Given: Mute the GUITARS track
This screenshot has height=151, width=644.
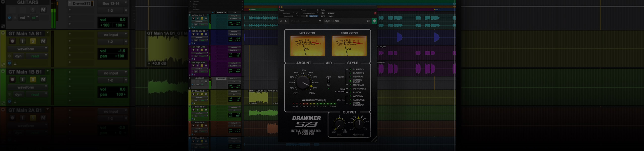Looking at the screenshot, I should pos(43,10).
